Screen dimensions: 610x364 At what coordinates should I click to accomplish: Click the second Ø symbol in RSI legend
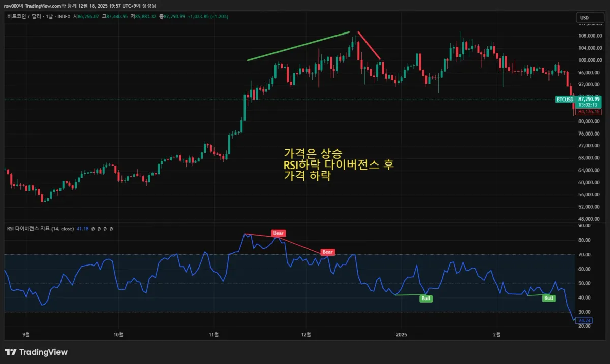99,228
